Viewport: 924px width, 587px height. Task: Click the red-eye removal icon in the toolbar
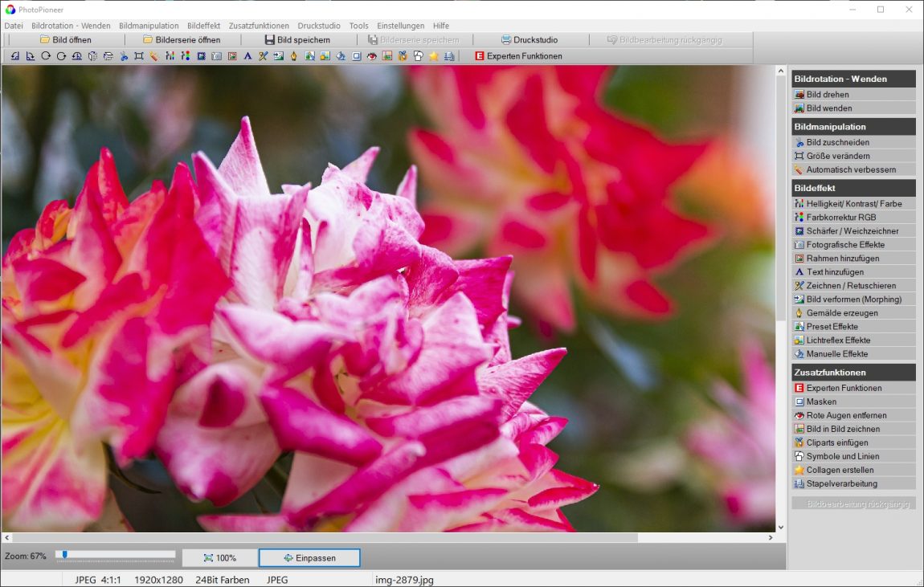click(372, 56)
